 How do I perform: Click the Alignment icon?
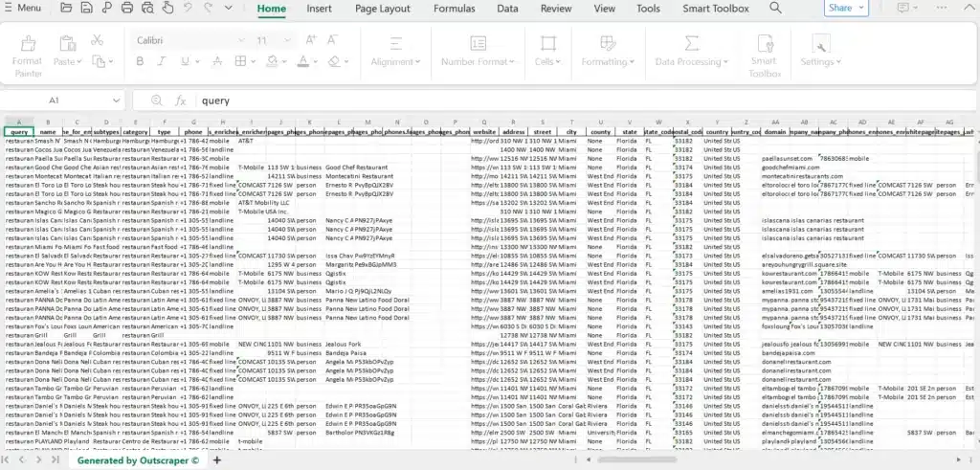(x=395, y=43)
